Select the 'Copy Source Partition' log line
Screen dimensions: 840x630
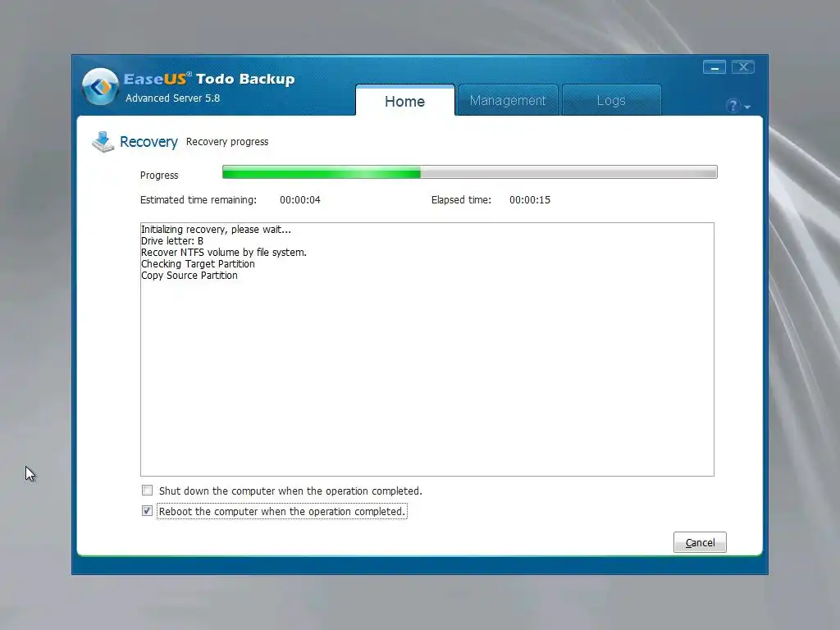[189, 276]
